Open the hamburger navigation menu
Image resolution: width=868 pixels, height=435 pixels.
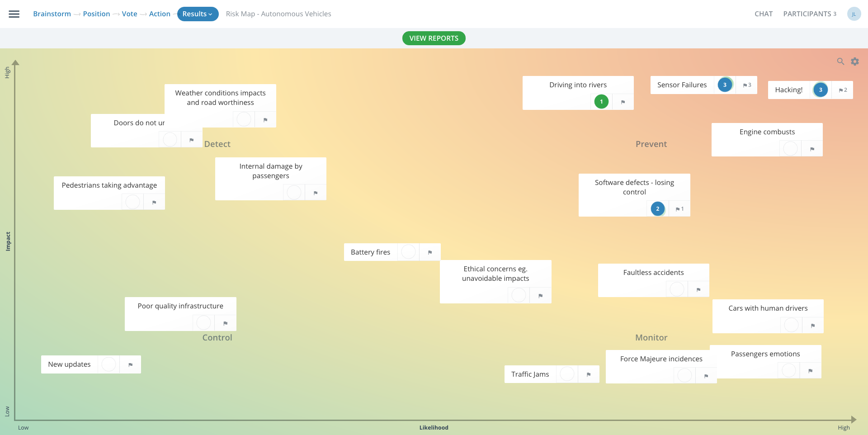point(14,14)
